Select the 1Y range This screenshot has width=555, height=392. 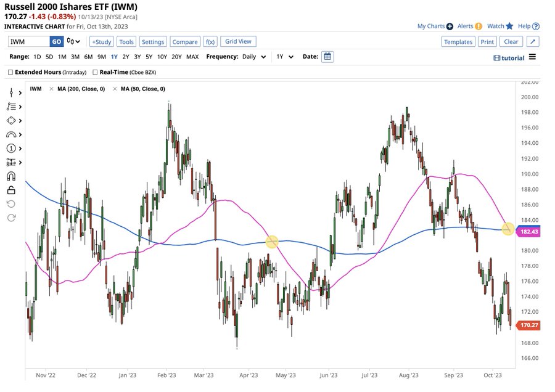[114, 57]
